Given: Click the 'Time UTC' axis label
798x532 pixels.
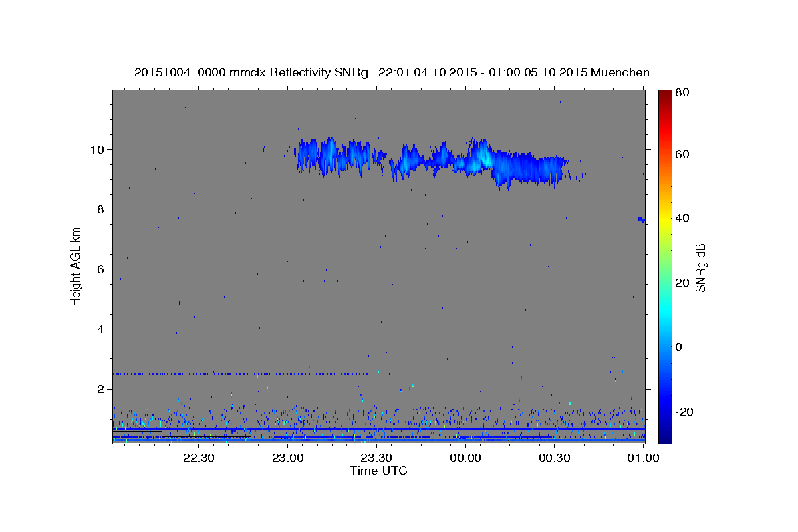Looking at the screenshot, I should (x=378, y=471).
